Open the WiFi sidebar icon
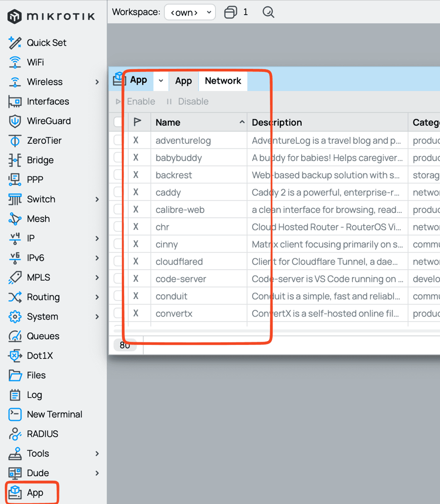The image size is (440, 504). tap(15, 62)
